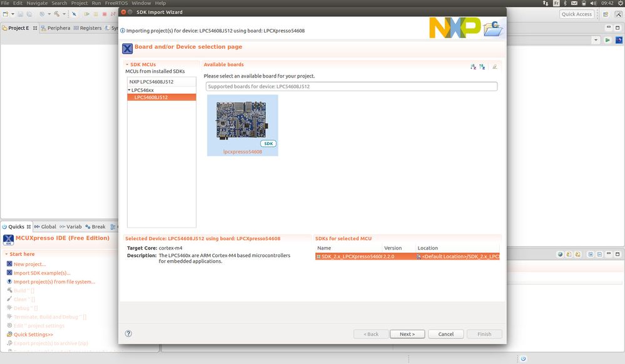625x364 pixels.
Task: Open the right panel dropdown arrow
Action: [x=596, y=40]
